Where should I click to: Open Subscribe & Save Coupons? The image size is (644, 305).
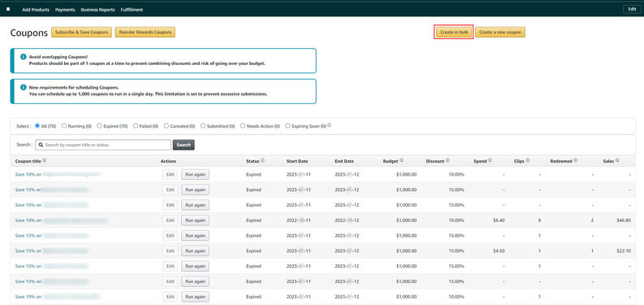pyautogui.click(x=81, y=32)
